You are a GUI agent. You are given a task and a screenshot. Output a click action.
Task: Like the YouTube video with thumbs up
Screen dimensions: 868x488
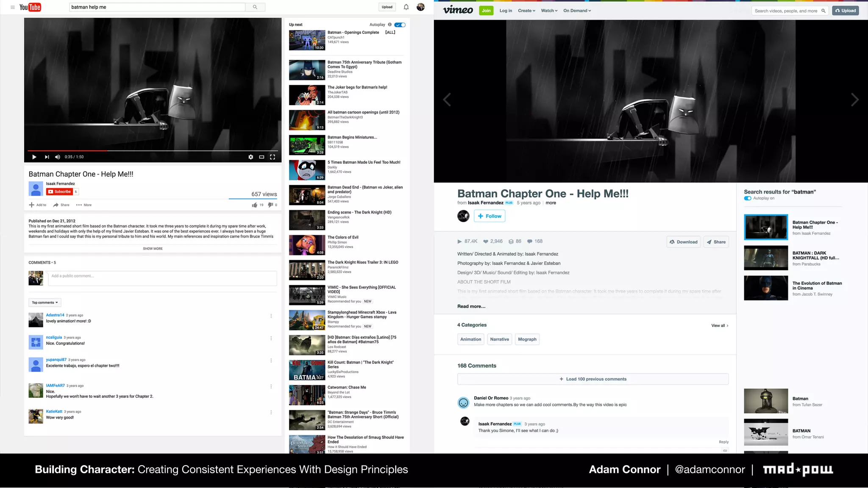point(255,205)
